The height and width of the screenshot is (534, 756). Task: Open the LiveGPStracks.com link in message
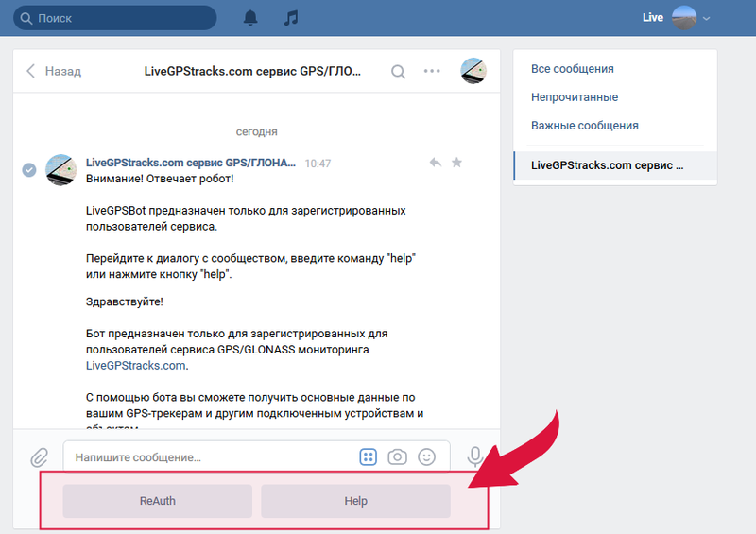click(x=136, y=366)
